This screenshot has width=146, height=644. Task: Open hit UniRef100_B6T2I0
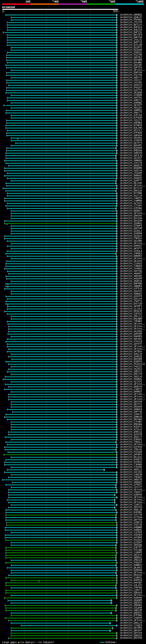click(131, 25)
